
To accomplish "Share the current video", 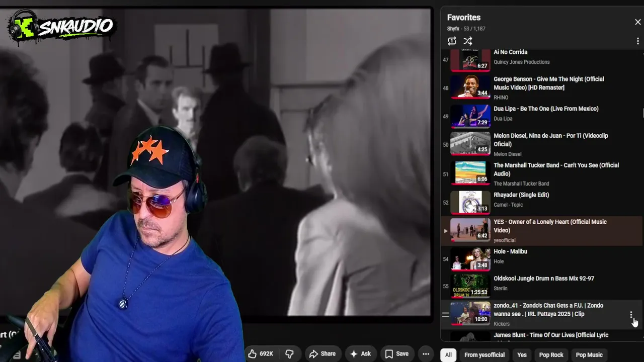I will coord(323,354).
